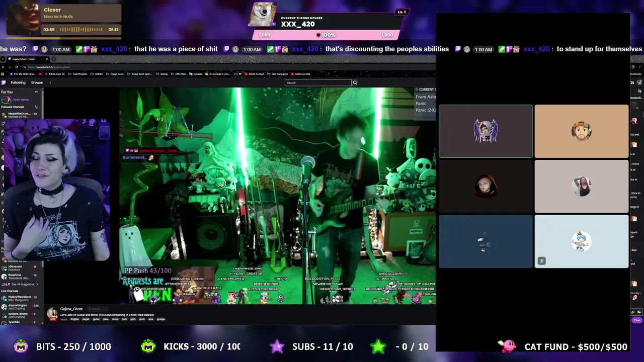The image size is (644, 362).
Task: Click the muted mic icon on bottom-right tile
Action: tap(541, 261)
